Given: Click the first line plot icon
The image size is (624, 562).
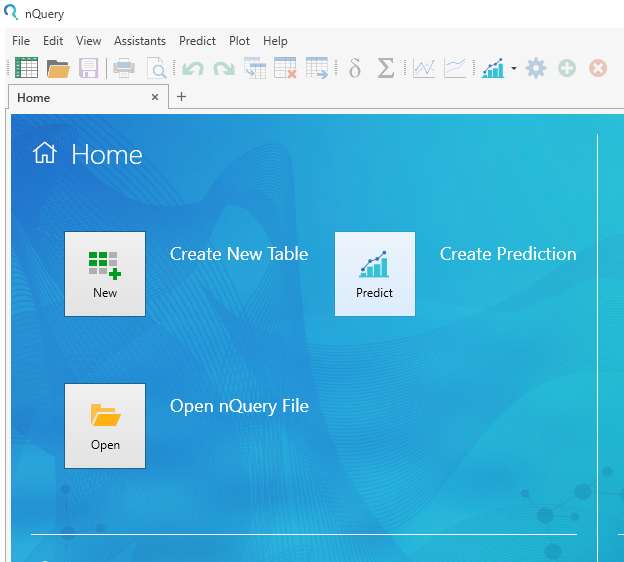Looking at the screenshot, I should coord(424,68).
